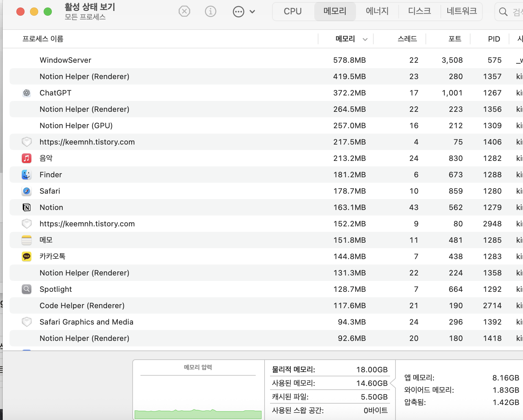Click the 캐시된 파일 5.50GB value
Viewport: 523px width, 420px height.
click(x=374, y=397)
